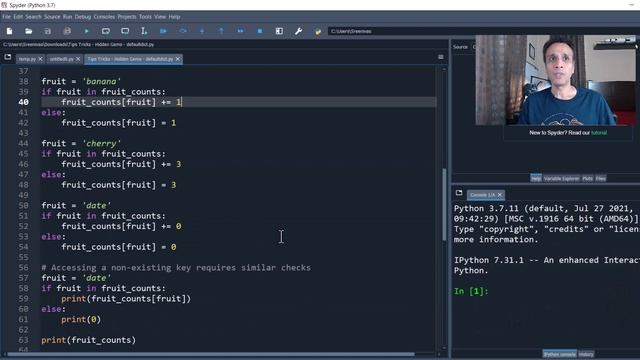Open the Spyder tutorial link

(599, 133)
